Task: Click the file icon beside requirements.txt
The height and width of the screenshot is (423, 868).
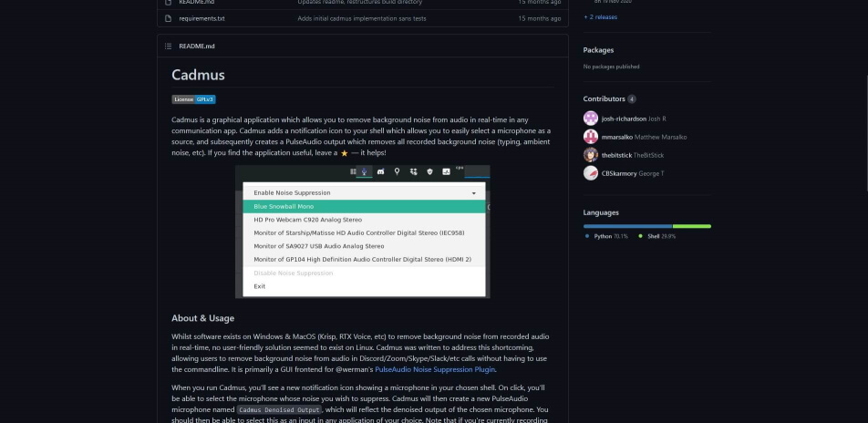Action: coord(168,18)
